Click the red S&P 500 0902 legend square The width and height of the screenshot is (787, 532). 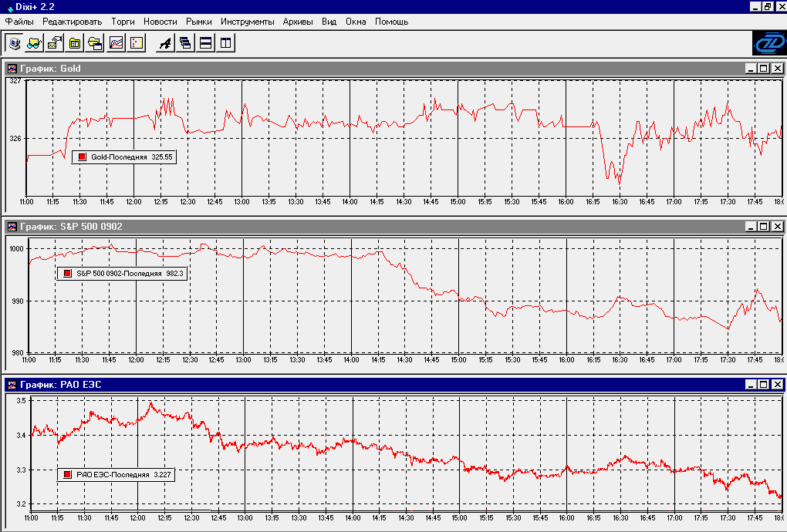tap(67, 273)
